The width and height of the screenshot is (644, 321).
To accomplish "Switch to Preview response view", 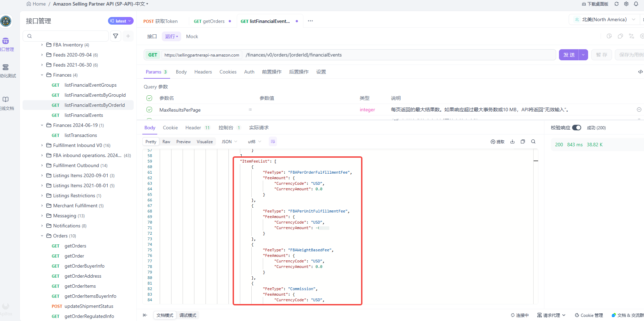I will click(183, 141).
